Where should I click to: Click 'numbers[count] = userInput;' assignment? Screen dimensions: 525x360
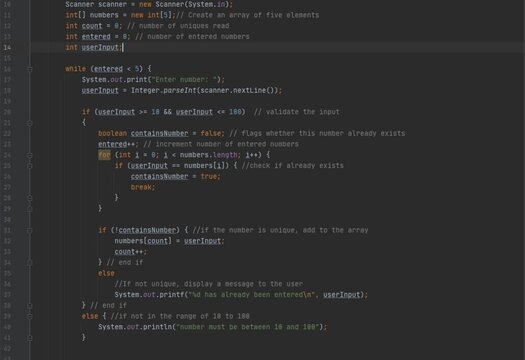[169, 241]
